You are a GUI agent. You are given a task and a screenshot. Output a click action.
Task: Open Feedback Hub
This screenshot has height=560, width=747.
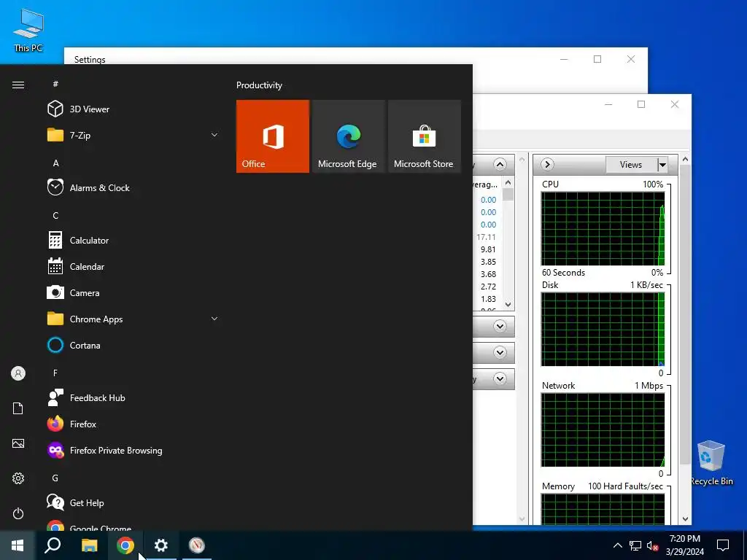133,397
